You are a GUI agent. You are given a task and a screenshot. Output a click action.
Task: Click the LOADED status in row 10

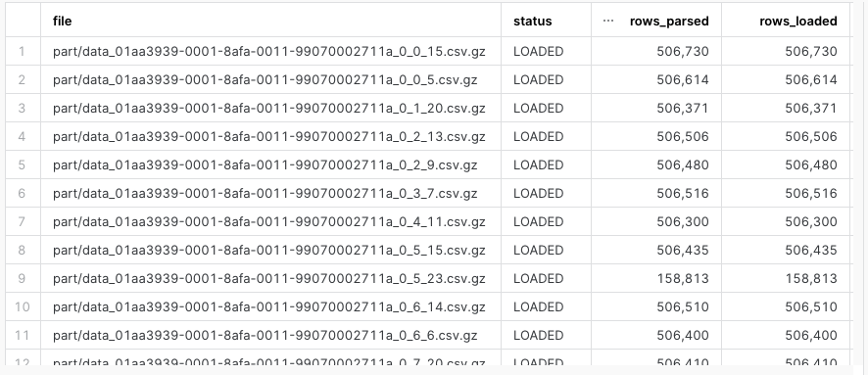pyautogui.click(x=538, y=307)
